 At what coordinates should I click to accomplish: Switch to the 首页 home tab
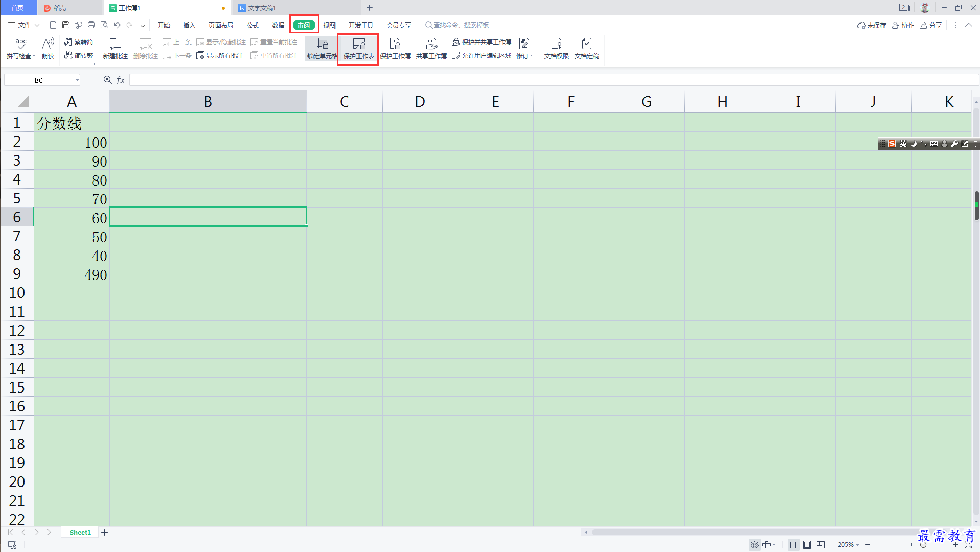coord(18,8)
